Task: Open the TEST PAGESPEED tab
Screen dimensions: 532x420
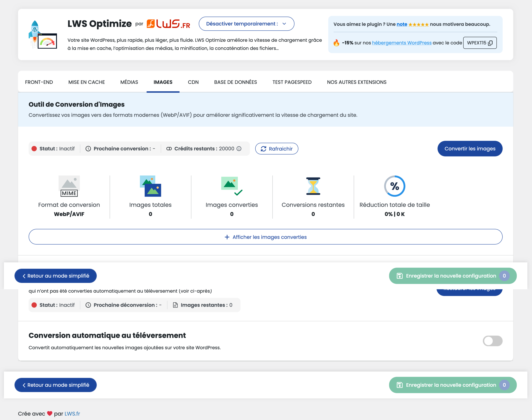Action: 292,82
